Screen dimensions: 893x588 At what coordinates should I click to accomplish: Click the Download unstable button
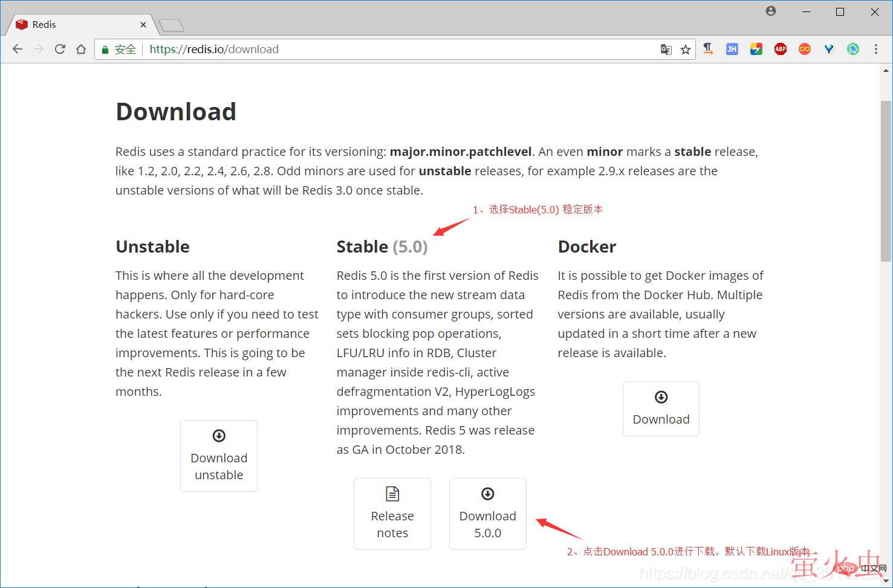(219, 456)
